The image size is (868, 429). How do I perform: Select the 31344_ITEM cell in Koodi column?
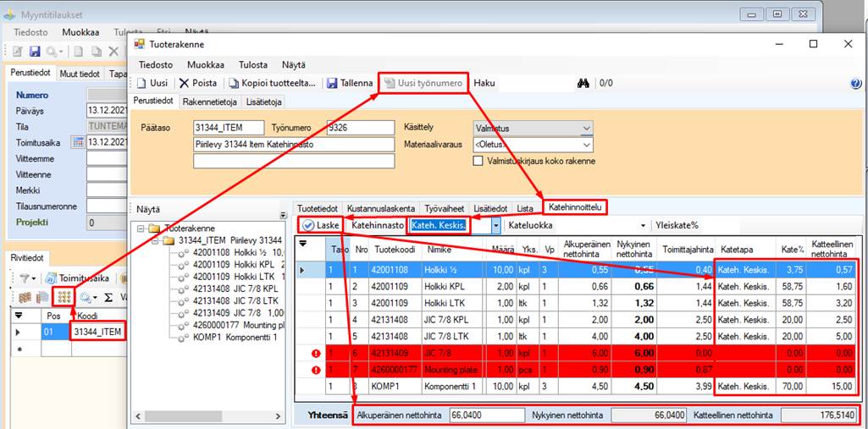98,332
